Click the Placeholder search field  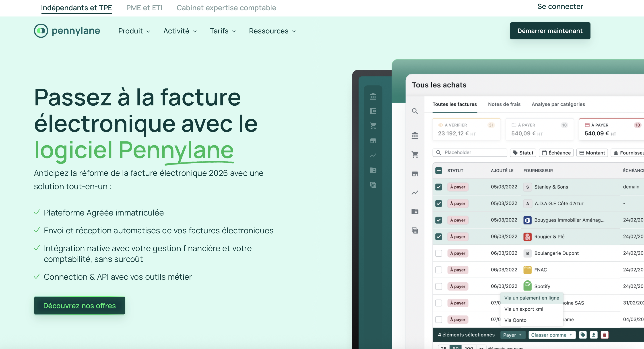(473, 153)
